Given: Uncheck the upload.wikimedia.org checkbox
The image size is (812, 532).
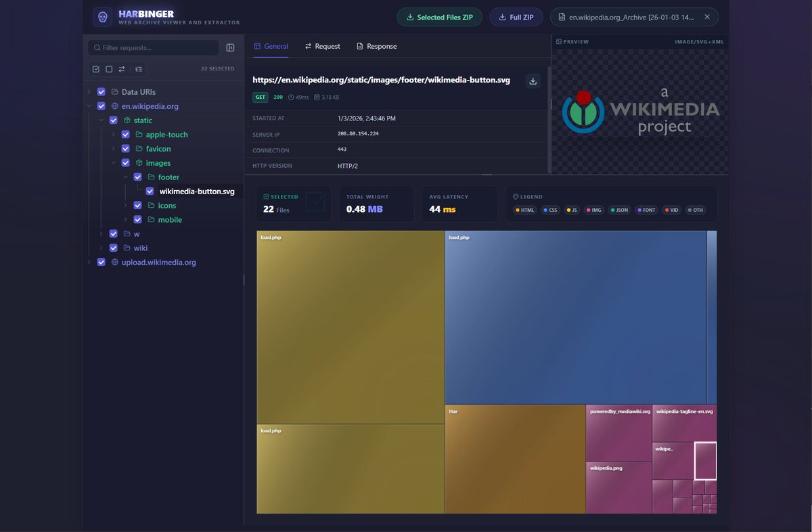Looking at the screenshot, I should point(101,263).
